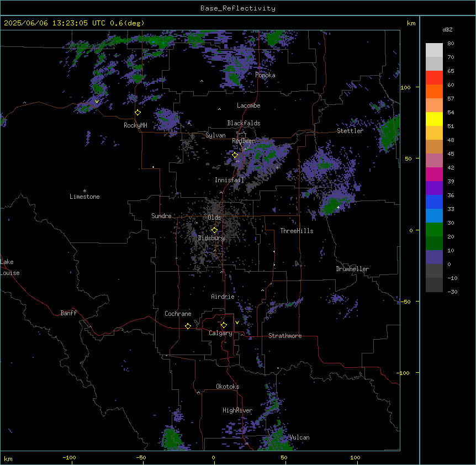Image resolution: width=476 pixels, height=465 pixels.
Task: Select the orange 60-57 dBZ legend swatch
Action: pos(434,92)
